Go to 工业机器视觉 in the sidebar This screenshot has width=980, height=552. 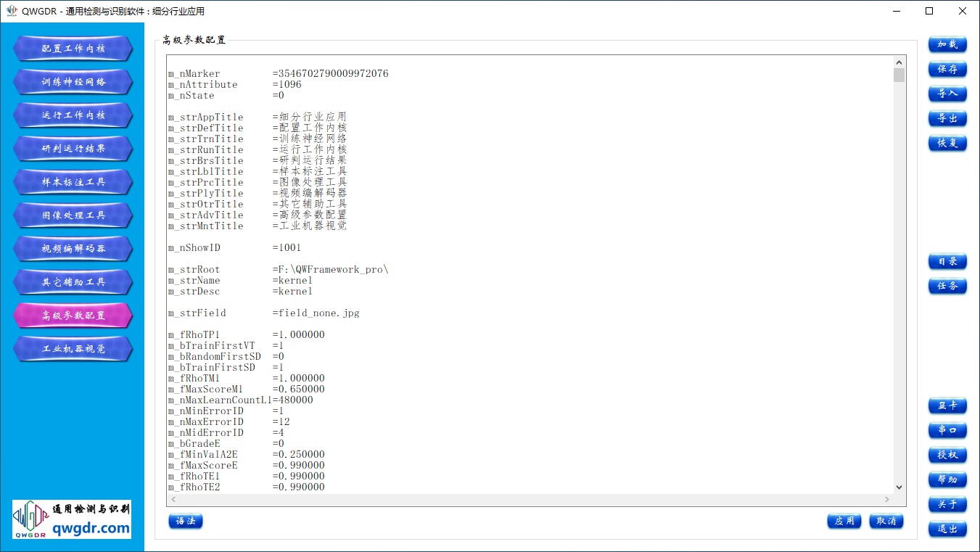click(x=73, y=349)
